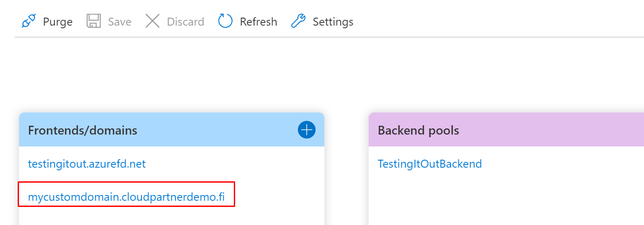Click empty space below the domain list
The height and width of the screenshot is (225, 644).
click(171, 217)
